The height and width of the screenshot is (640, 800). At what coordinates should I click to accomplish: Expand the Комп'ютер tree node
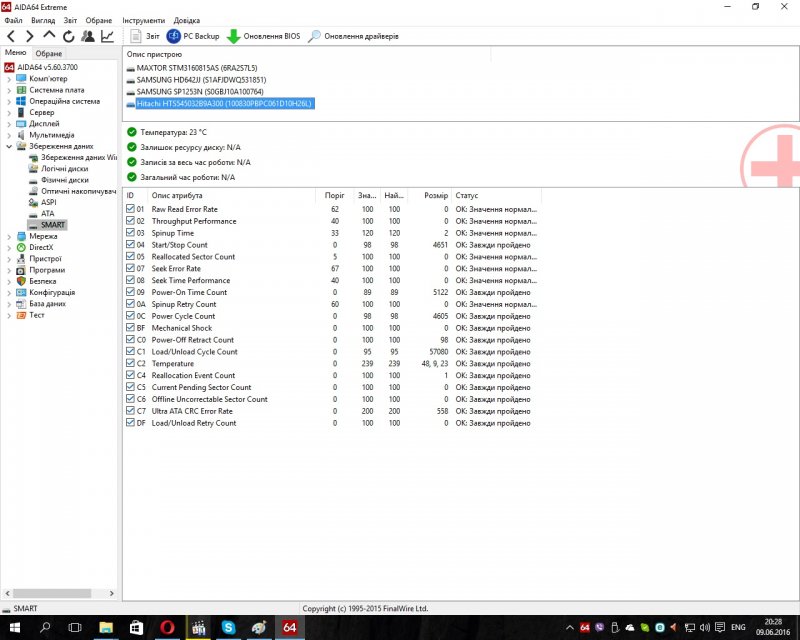(x=9, y=78)
